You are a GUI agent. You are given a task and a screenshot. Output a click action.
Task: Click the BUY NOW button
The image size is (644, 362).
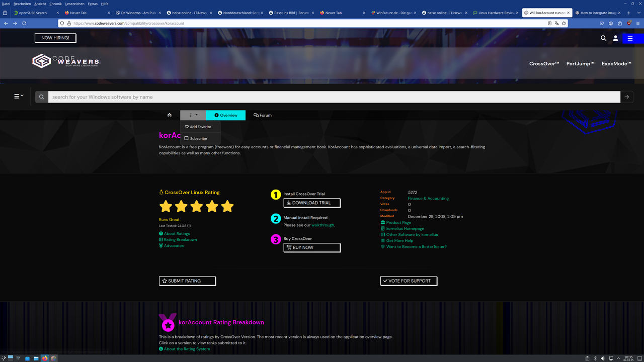(x=312, y=247)
